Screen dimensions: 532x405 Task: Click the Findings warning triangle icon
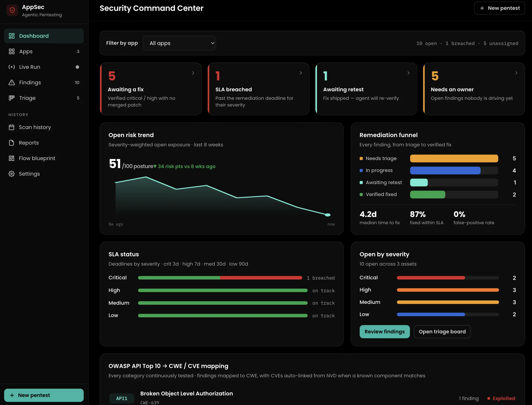pyautogui.click(x=12, y=82)
